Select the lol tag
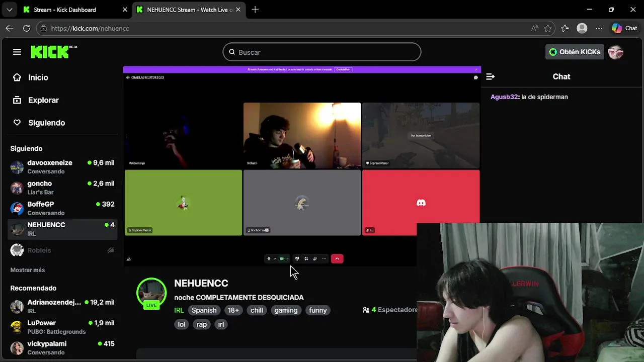The image size is (644, 362). (182, 324)
